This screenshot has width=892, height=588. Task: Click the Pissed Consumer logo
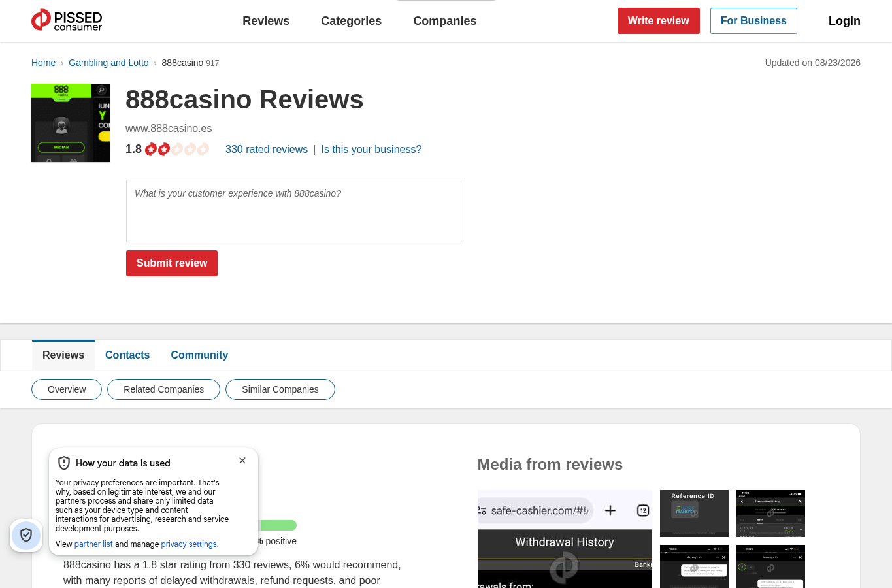click(x=67, y=20)
